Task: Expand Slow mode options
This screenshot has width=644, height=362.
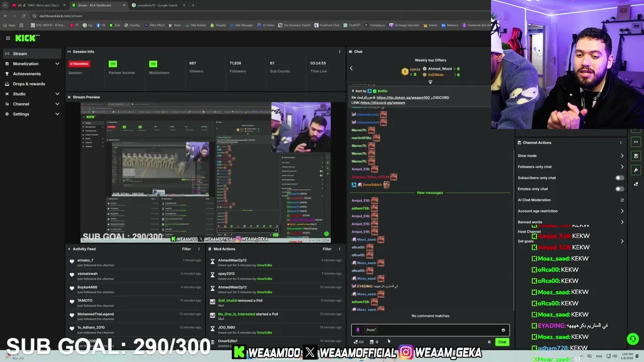Action: click(571, 156)
